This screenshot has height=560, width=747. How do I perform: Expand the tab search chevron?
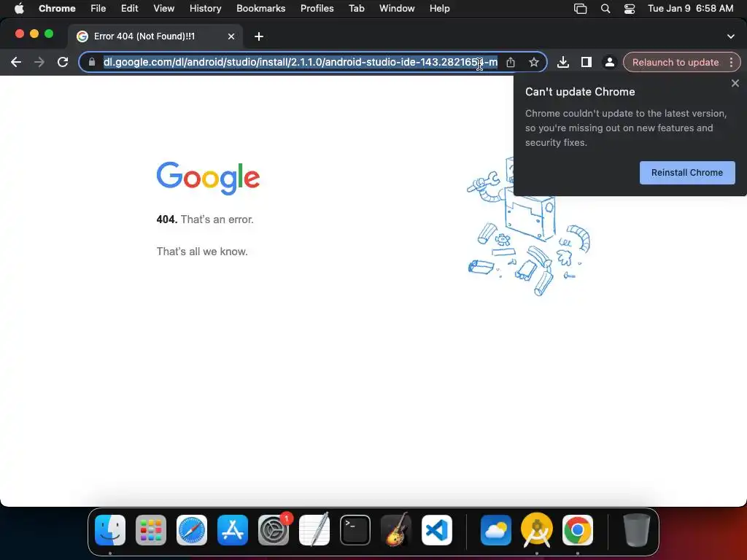[730, 36]
